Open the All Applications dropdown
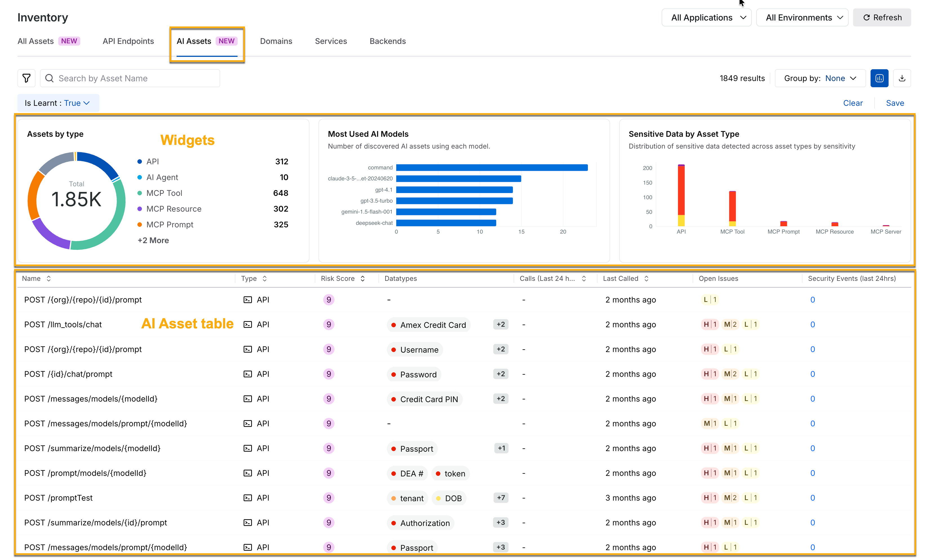This screenshot has height=560, width=928. pyautogui.click(x=706, y=18)
